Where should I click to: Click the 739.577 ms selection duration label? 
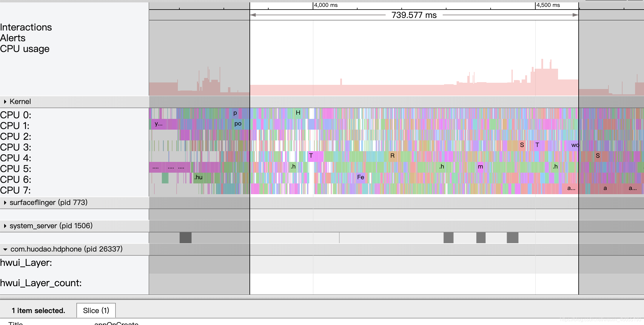coord(414,15)
